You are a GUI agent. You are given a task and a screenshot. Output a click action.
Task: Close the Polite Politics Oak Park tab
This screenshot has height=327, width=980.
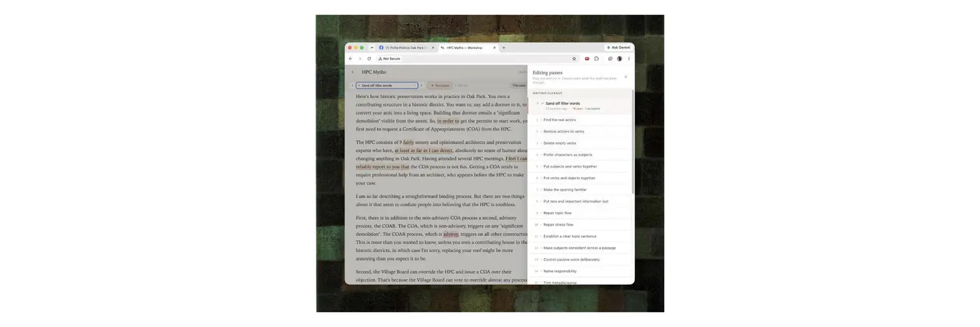[x=433, y=48]
